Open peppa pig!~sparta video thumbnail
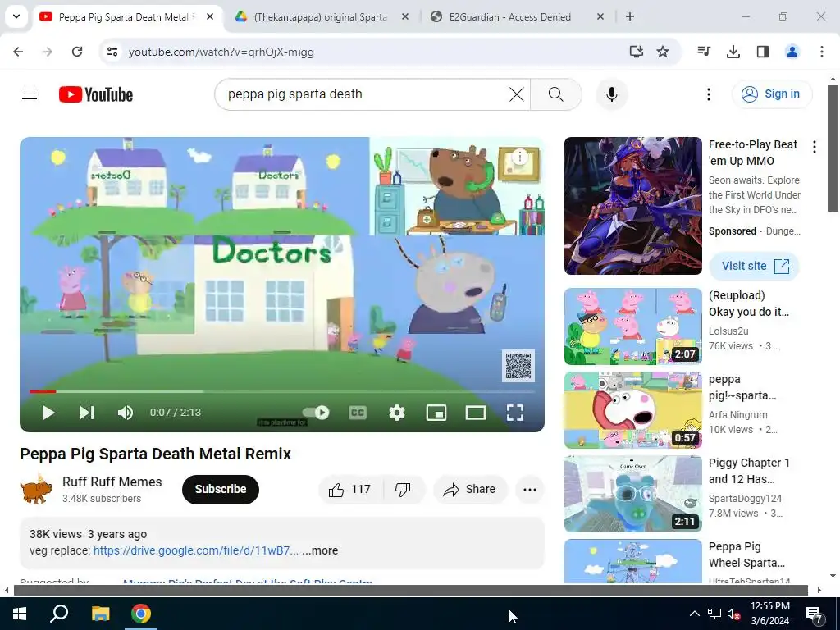The width and height of the screenshot is (840, 630). point(632,410)
